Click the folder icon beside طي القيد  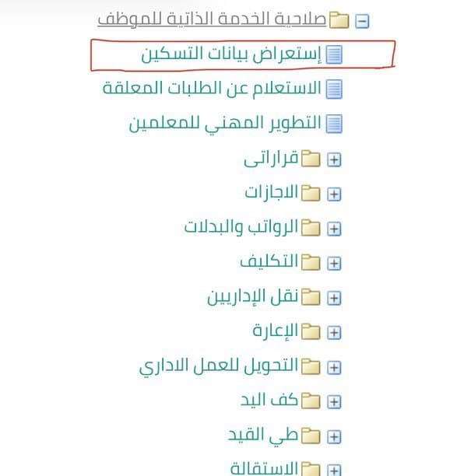(311, 436)
